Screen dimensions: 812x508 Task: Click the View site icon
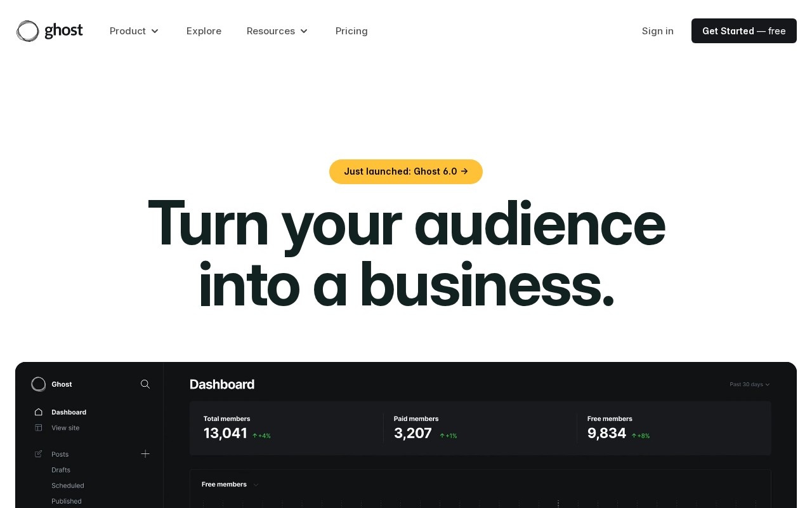pyautogui.click(x=39, y=428)
